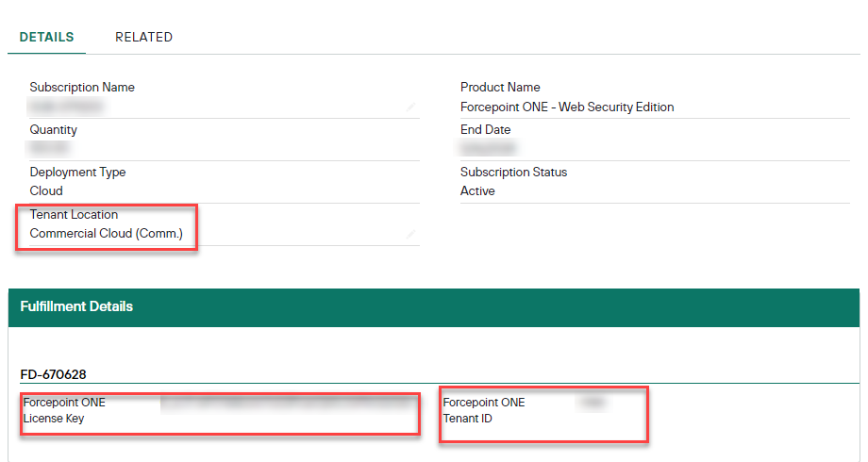The height and width of the screenshot is (462, 868).
Task: Click the blurred Quantity value
Action: pyautogui.click(x=50, y=148)
